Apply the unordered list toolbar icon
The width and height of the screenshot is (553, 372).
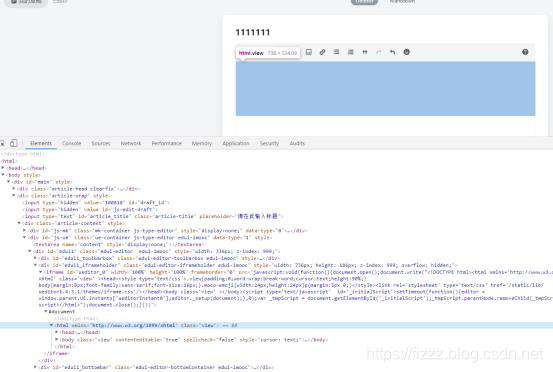336,52
